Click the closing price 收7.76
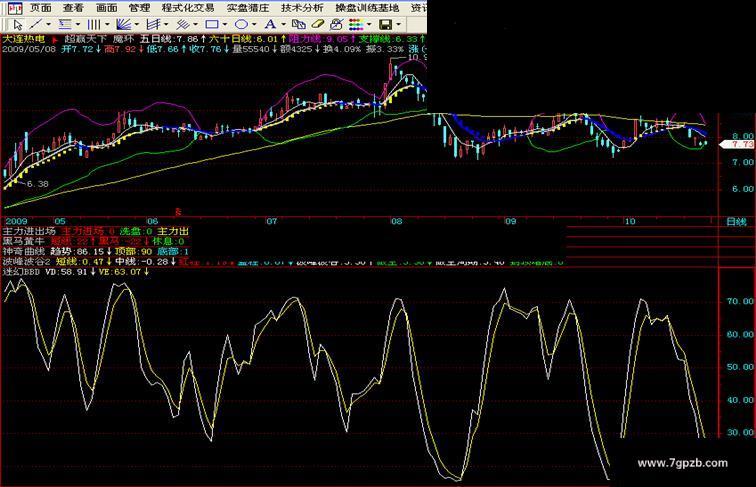This screenshot has height=487, width=756. [205, 49]
